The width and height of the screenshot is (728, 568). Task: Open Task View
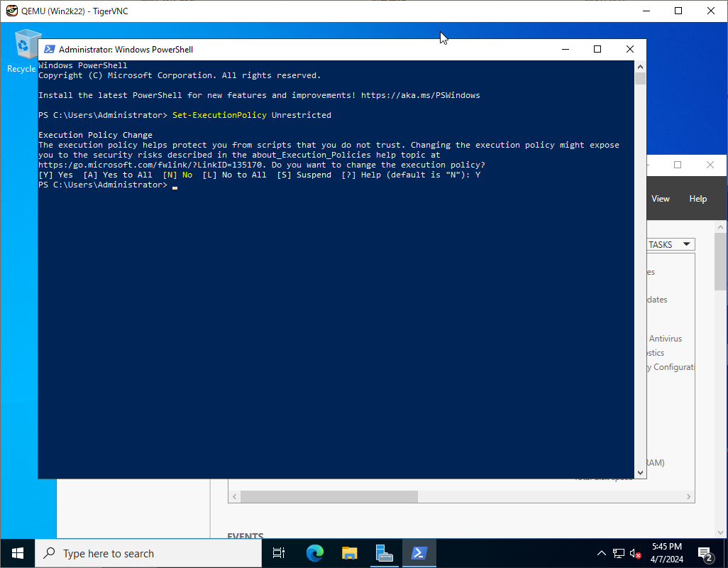(278, 553)
